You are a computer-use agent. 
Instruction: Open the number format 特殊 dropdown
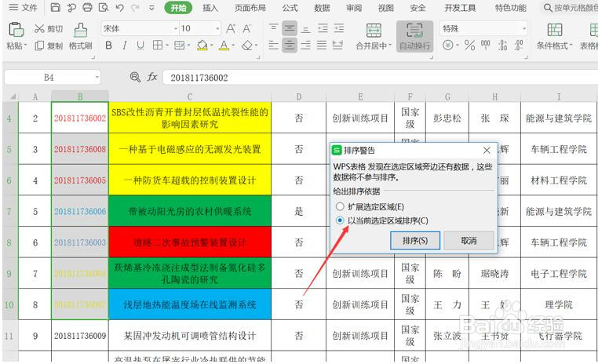[x=524, y=28]
